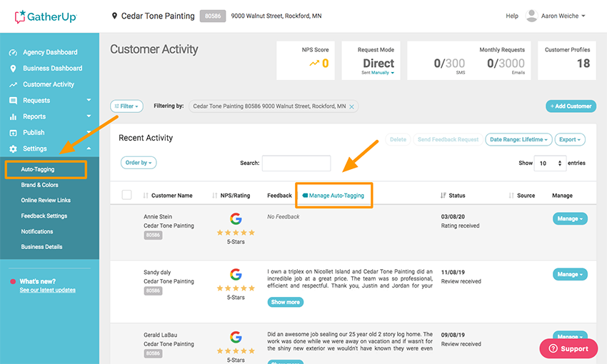Open the Support chat button

click(568, 348)
